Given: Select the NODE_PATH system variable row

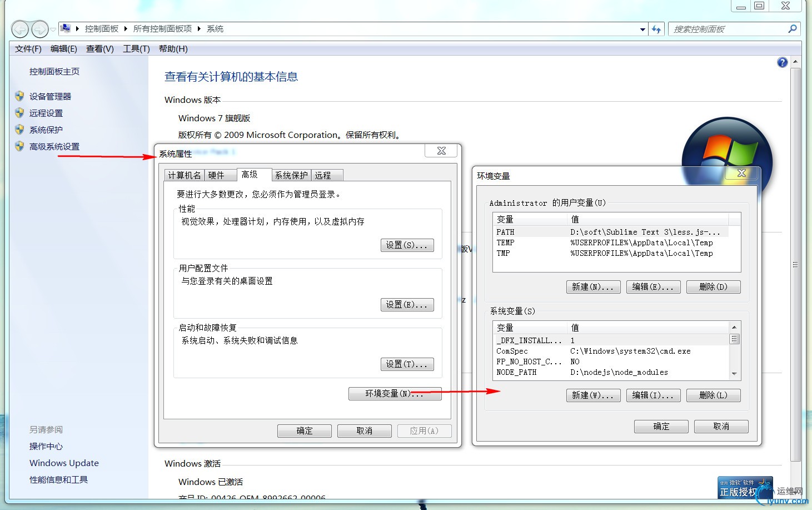Looking at the screenshot, I should pos(611,372).
